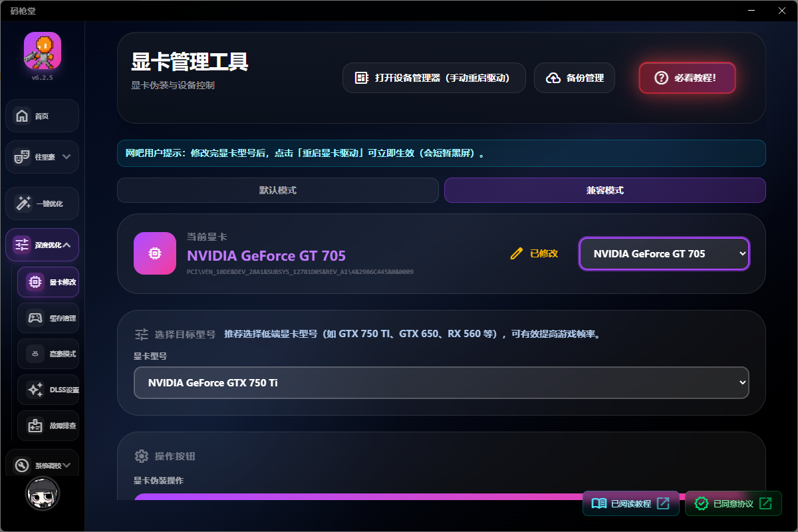The width and height of the screenshot is (798, 532).
Task: Switch to the 兼容模式 tab
Action: coord(605,190)
